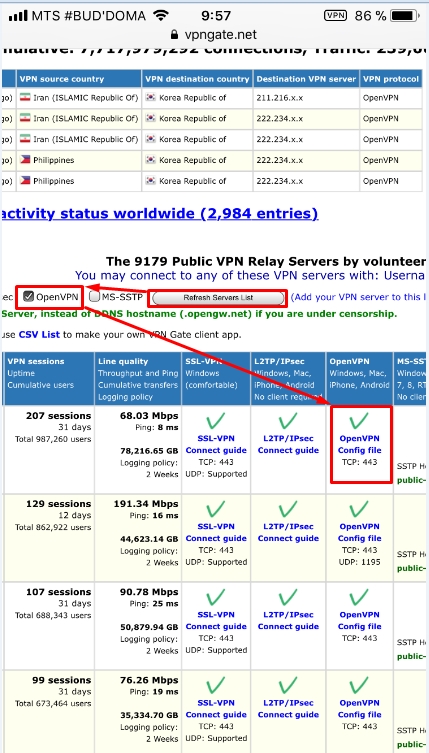Click green checkmark in L2TP/IPsec column, 207 sessions row
The height and width of the screenshot is (753, 429).
click(x=288, y=421)
